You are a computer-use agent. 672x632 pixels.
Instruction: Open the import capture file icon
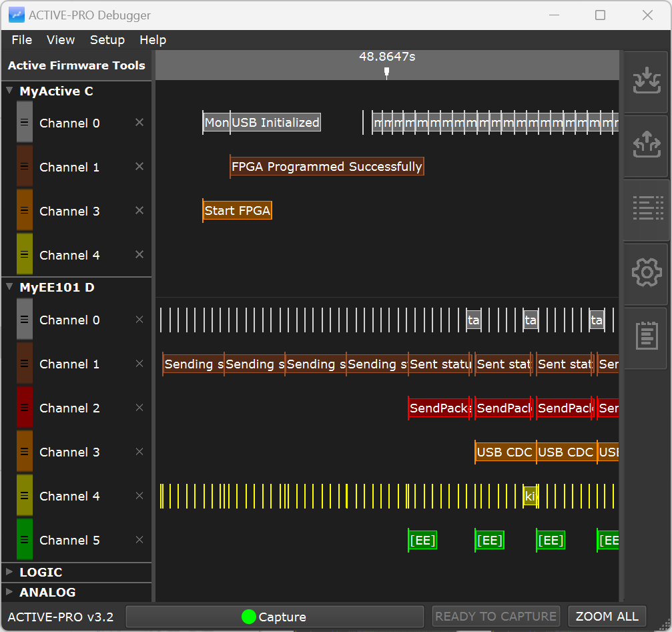(x=646, y=80)
